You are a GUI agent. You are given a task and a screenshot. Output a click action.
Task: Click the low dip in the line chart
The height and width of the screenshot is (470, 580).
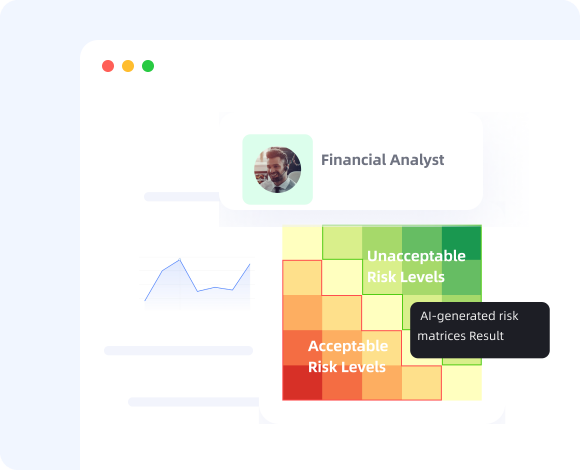(x=198, y=291)
